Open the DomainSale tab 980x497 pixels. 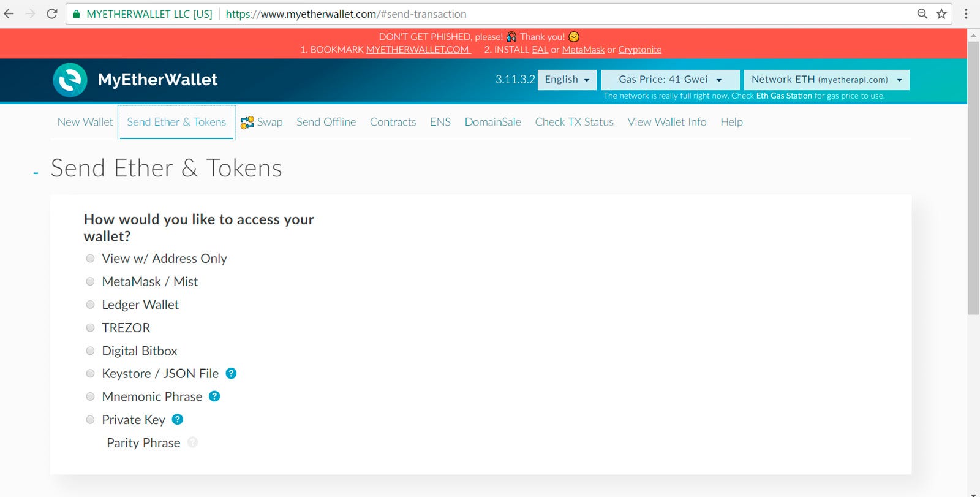pos(492,122)
